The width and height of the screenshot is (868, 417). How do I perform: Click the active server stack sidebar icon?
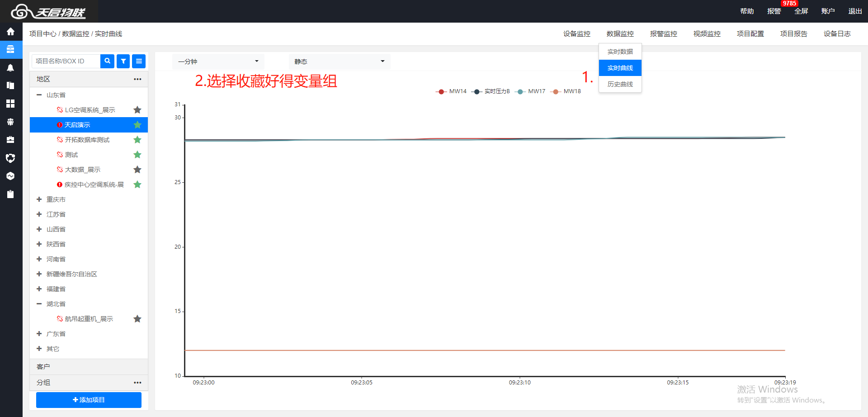(10, 49)
